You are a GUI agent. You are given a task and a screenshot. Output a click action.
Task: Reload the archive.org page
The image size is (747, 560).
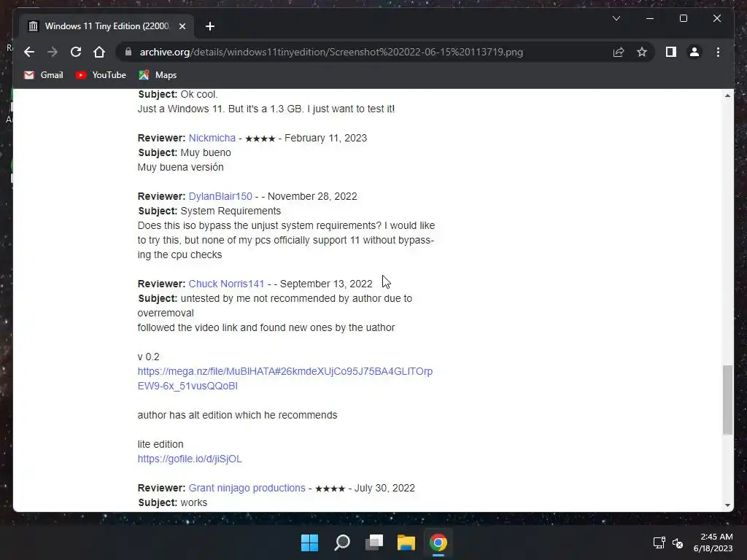pyautogui.click(x=76, y=52)
